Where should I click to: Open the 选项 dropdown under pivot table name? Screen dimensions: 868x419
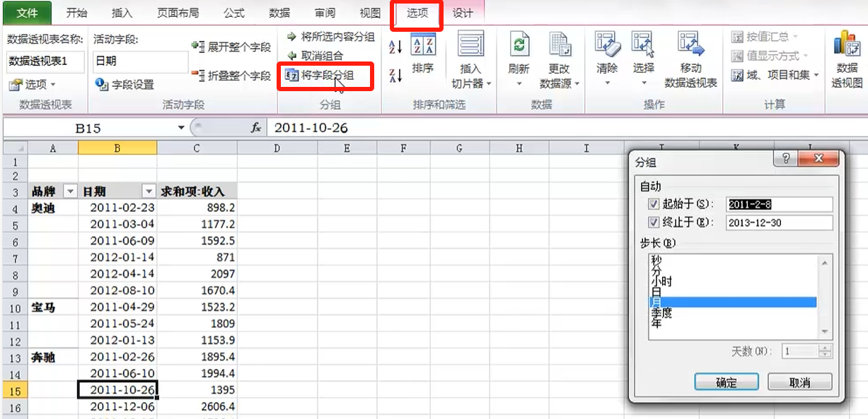click(32, 85)
